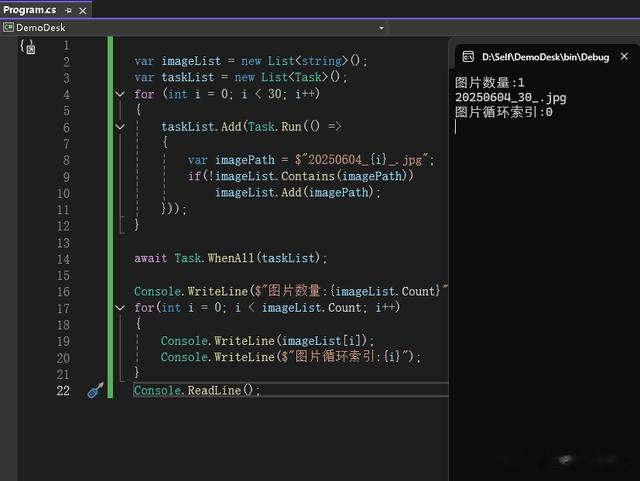Screen dimensions: 640x481
Task: Collapse the for loop at line 17
Action: coord(120,308)
